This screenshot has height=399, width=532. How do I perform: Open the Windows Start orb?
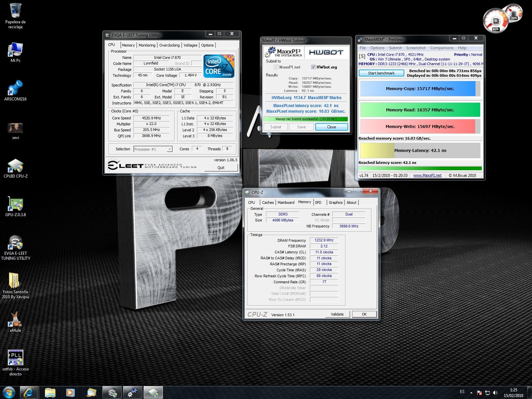(x=9, y=392)
